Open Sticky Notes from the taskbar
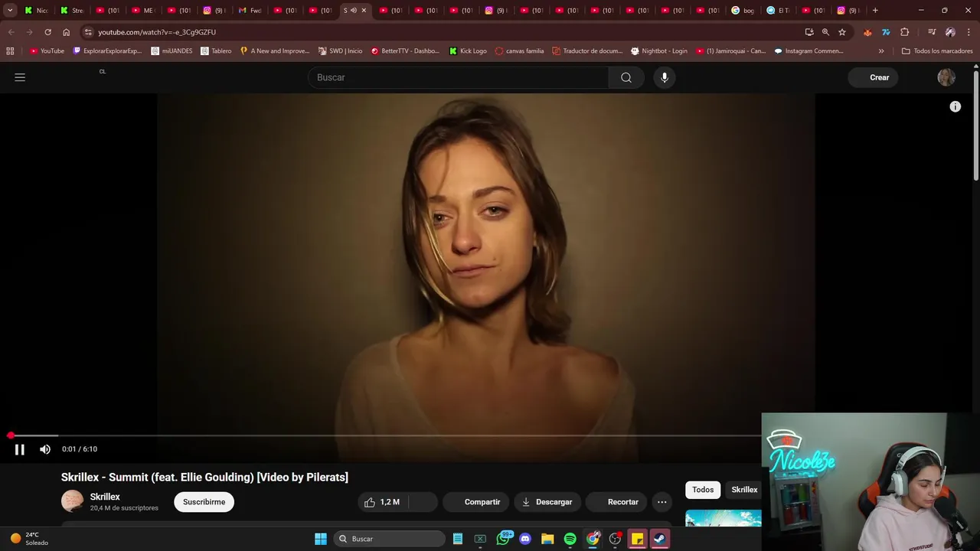This screenshot has height=551, width=980. [637, 539]
